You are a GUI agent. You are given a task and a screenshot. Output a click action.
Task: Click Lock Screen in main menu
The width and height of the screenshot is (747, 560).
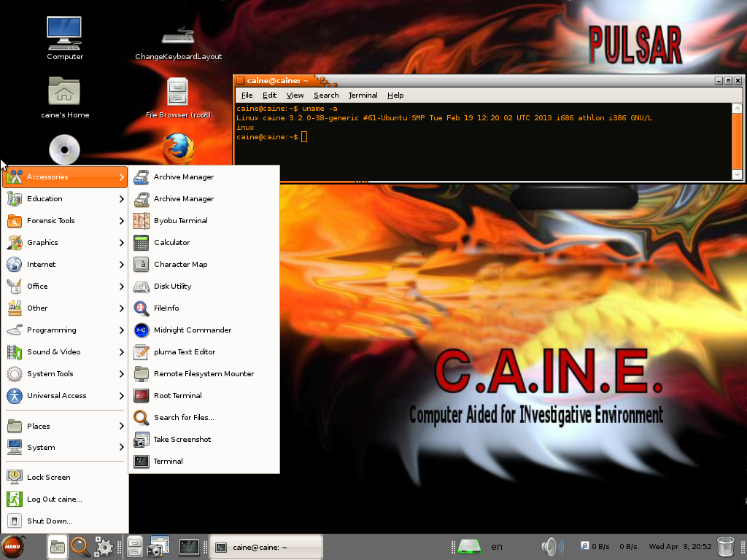point(65,477)
